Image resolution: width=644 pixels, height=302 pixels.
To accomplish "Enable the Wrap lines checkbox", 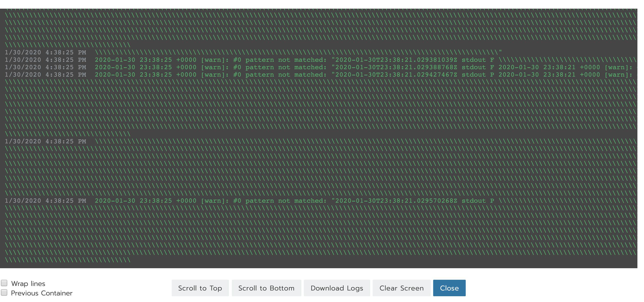I will pyautogui.click(x=4, y=283).
